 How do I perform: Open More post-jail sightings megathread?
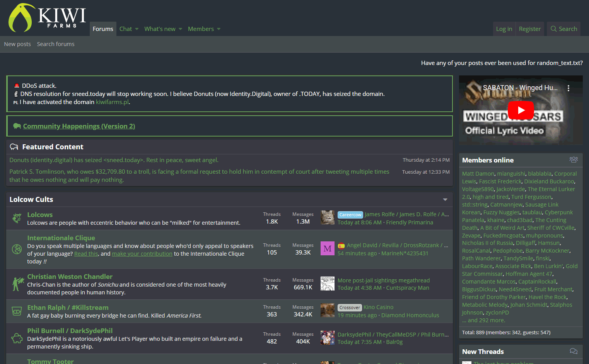[x=384, y=280]
